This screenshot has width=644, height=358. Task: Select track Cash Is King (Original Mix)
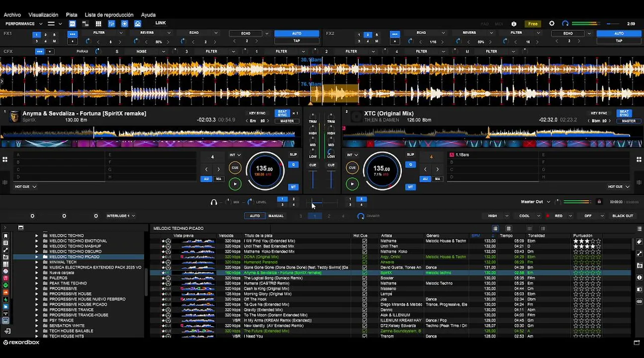click(x=390, y=288)
